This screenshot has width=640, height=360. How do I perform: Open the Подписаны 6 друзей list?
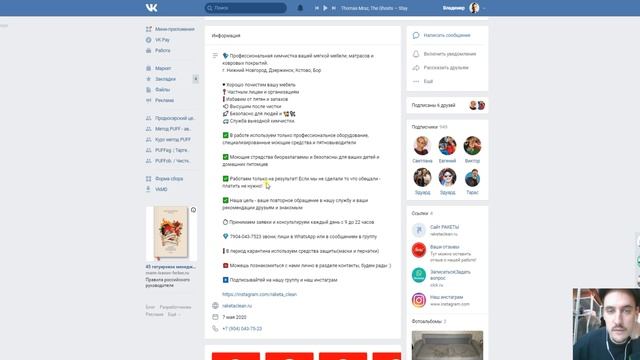coord(433,105)
